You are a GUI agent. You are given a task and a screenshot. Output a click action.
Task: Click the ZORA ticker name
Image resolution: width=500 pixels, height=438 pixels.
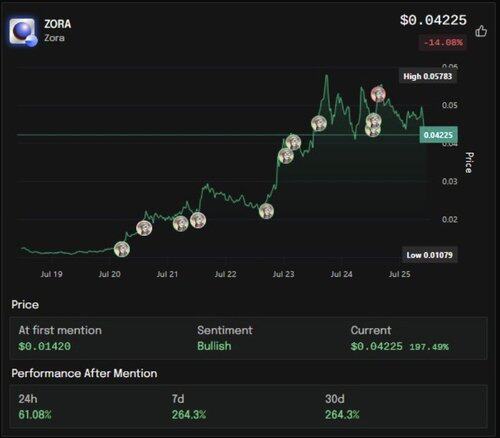[58, 24]
